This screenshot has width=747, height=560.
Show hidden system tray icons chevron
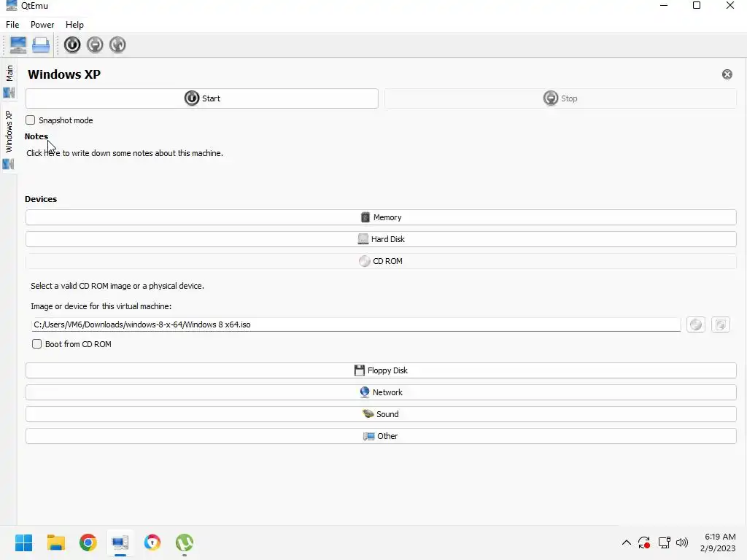[627, 542]
